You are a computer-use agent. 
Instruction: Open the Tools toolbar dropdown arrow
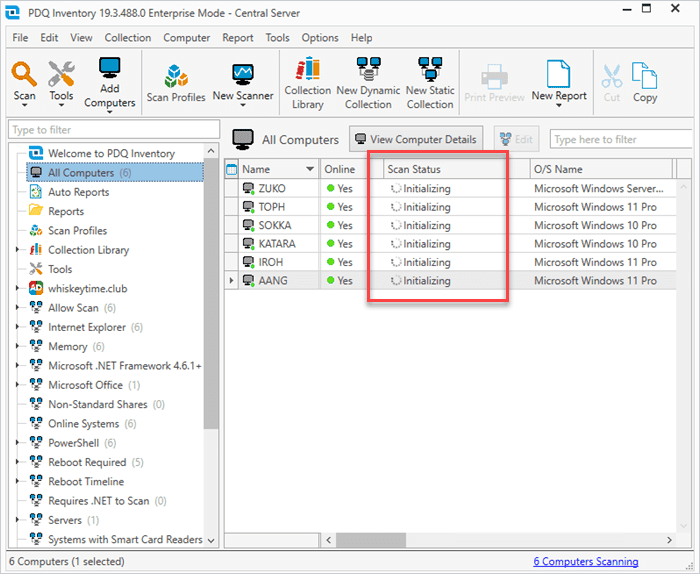point(61,105)
